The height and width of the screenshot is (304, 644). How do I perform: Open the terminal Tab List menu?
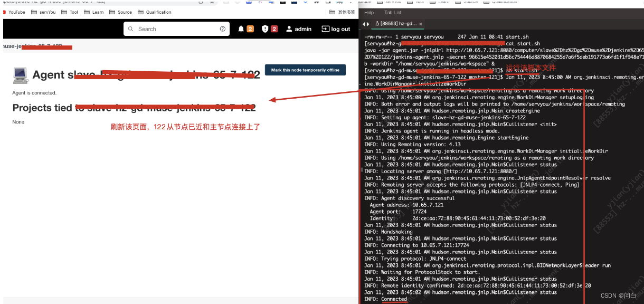[x=393, y=13]
